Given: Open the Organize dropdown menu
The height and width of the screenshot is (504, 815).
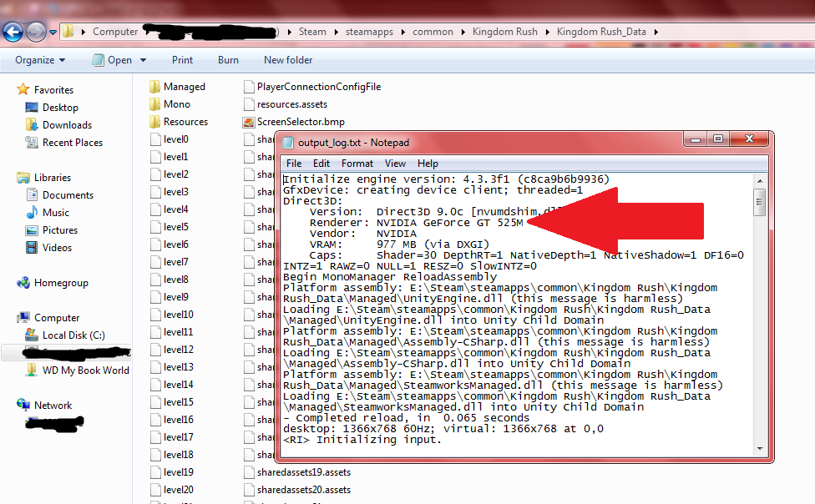Looking at the screenshot, I should (x=40, y=60).
